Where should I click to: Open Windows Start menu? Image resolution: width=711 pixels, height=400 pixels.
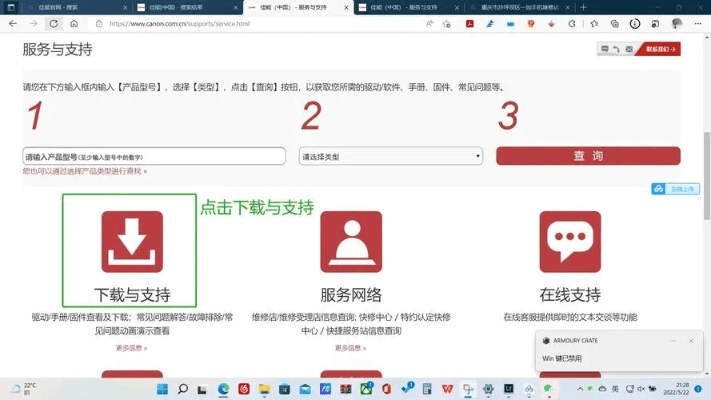point(162,389)
